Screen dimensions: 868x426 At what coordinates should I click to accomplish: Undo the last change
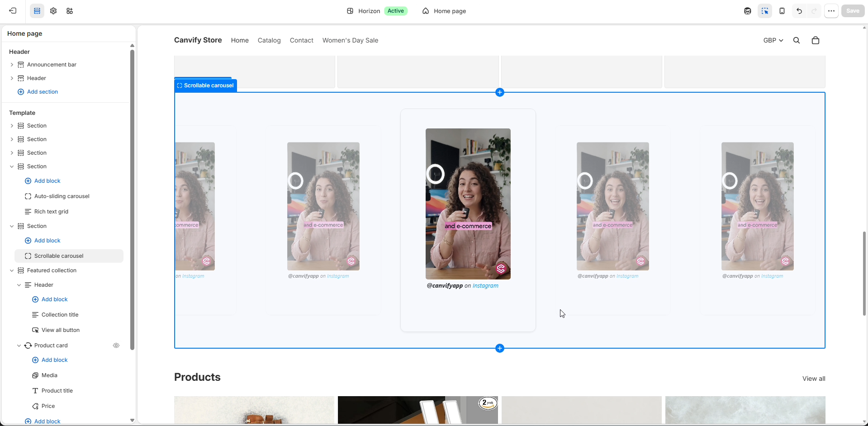(x=799, y=11)
